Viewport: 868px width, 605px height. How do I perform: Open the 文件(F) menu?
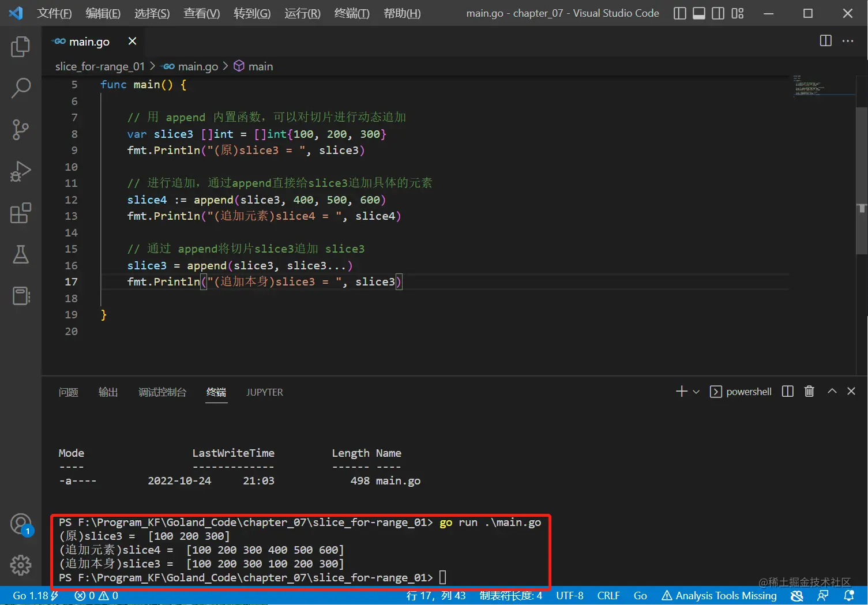pyautogui.click(x=54, y=13)
